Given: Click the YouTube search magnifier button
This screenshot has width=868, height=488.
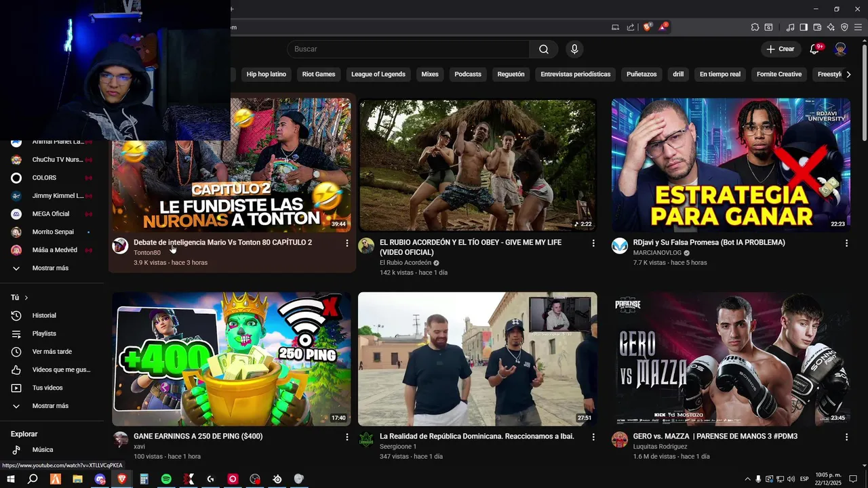Looking at the screenshot, I should 544,49.
